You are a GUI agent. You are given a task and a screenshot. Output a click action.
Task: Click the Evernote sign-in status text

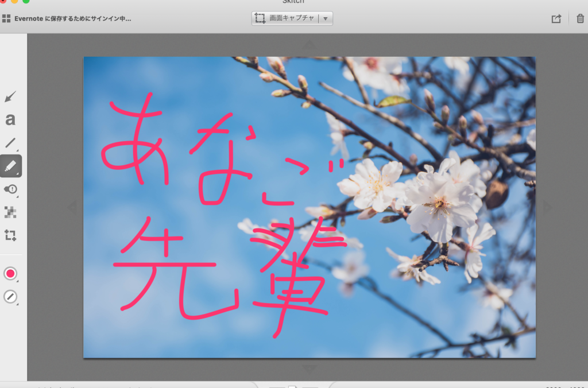(73, 18)
